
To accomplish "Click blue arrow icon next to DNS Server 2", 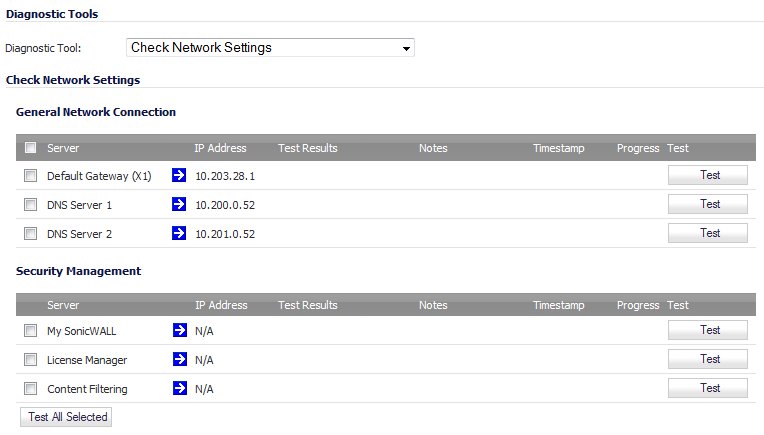I will coord(179,233).
